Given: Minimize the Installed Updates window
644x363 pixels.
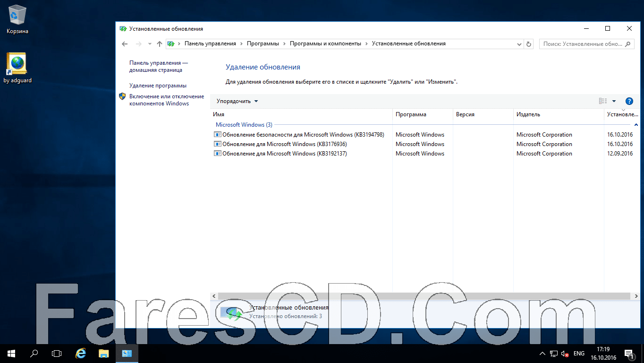Looking at the screenshot, I should [x=586, y=29].
